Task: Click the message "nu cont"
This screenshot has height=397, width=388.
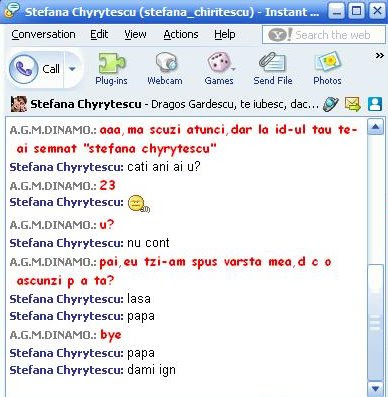Action: click(148, 243)
